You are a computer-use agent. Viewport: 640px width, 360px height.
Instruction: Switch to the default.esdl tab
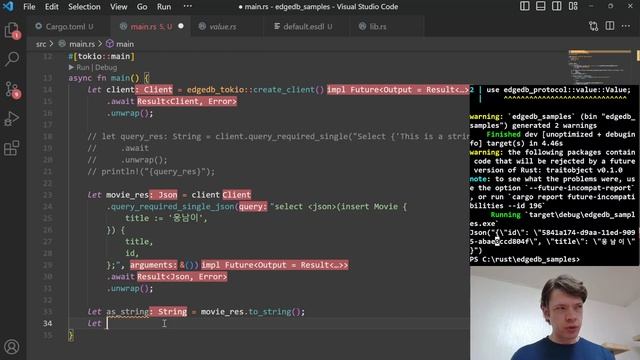pyautogui.click(x=307, y=27)
